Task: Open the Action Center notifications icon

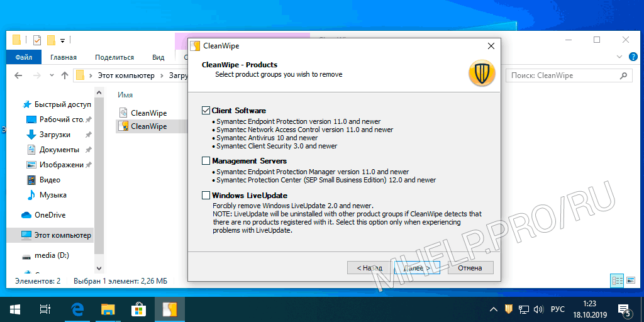Action: [x=624, y=309]
